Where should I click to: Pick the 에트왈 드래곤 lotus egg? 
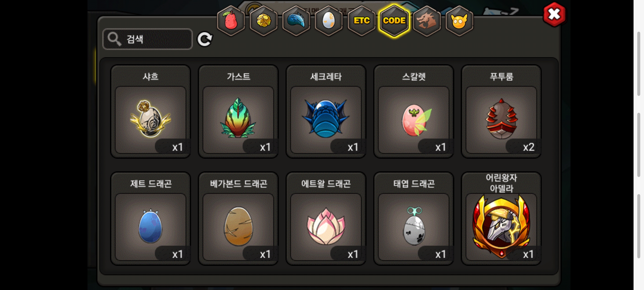pos(326,219)
